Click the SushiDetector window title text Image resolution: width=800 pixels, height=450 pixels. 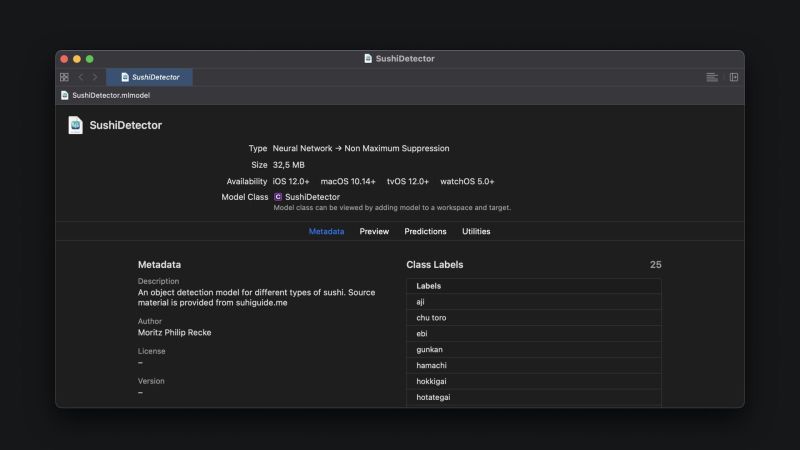pyautogui.click(x=405, y=59)
